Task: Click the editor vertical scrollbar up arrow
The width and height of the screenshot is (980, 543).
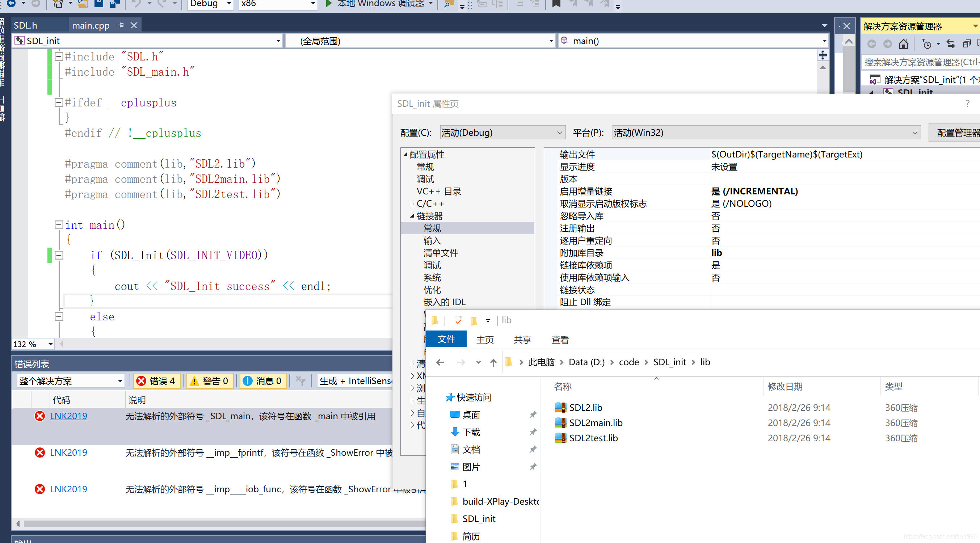Action: [x=823, y=68]
